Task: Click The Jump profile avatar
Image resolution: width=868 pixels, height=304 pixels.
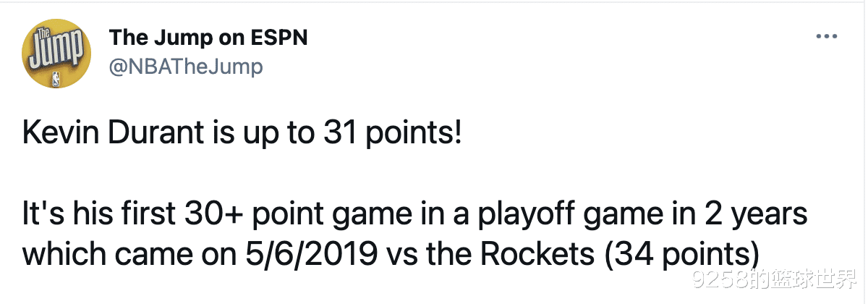Action: click(55, 55)
